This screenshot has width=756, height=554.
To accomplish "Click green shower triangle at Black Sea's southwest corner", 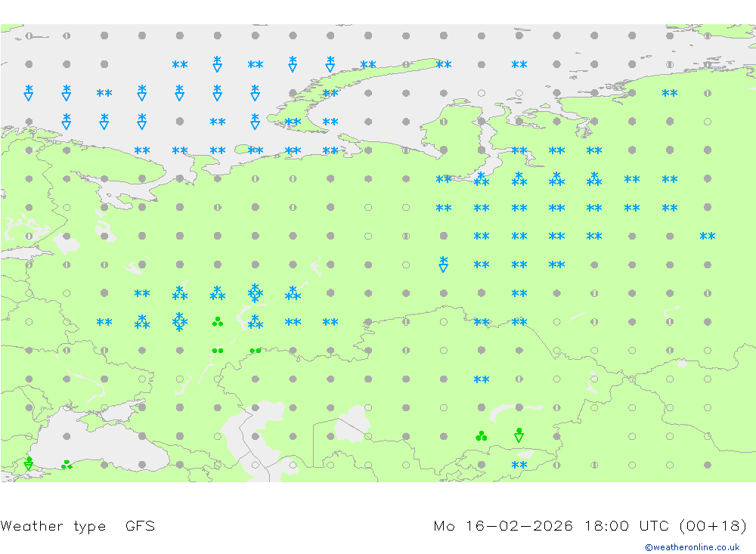I will (29, 463).
